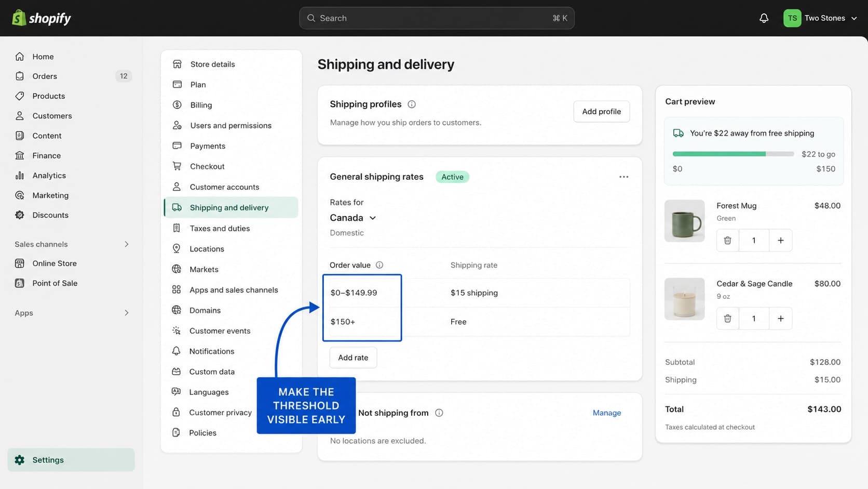868x489 pixels.
Task: Click the Domains globe icon
Action: point(177,310)
